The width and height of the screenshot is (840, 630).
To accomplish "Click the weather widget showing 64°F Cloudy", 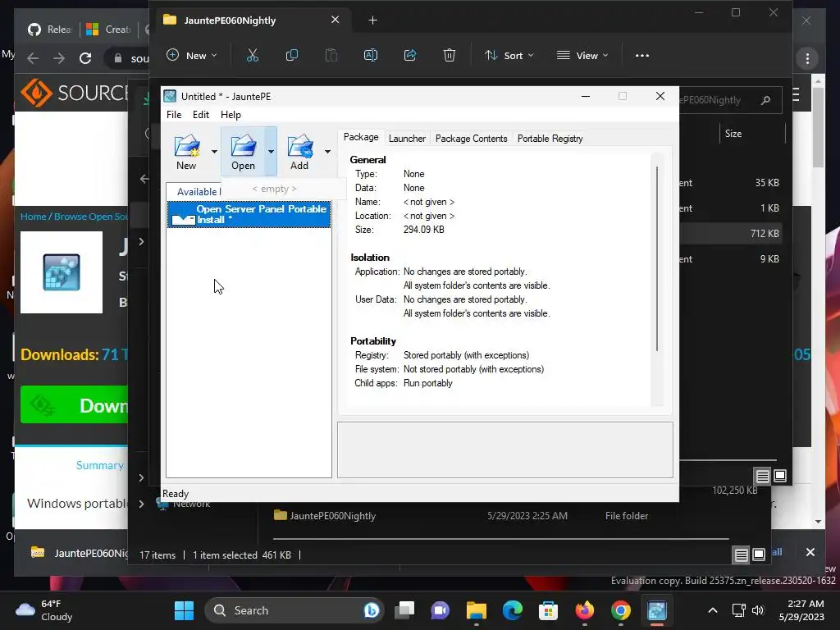I will (x=44, y=610).
